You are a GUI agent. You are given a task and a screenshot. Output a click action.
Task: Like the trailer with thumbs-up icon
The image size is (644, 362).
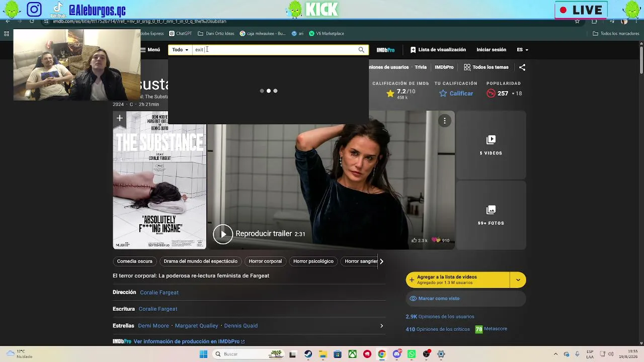tap(414, 240)
